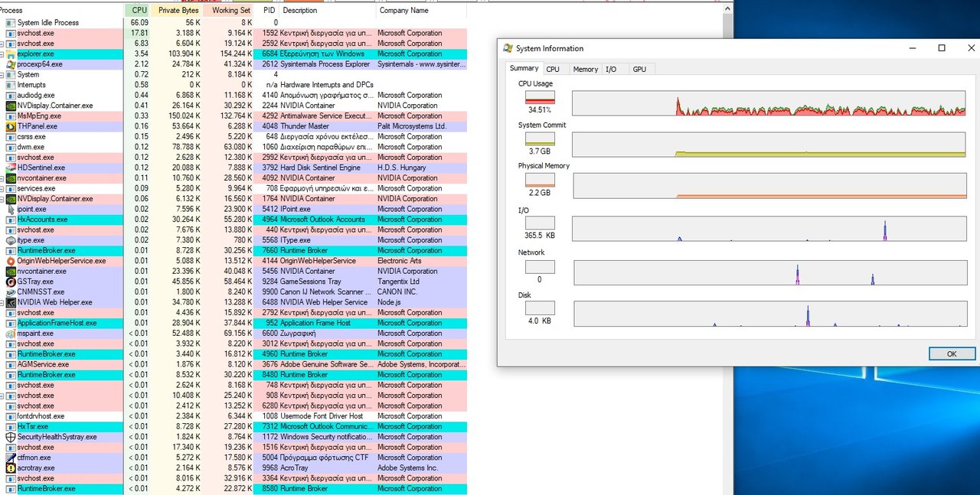The height and width of the screenshot is (495, 980).
Task: Click the THPanel.exe Thunder Master icon
Action: pos(11,126)
